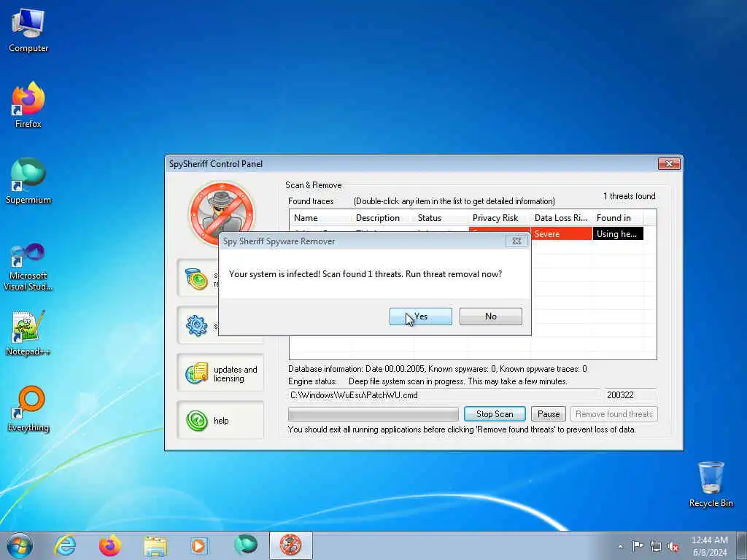Click the Show desktop strip
Screen dimensions: 747x560
742,546
